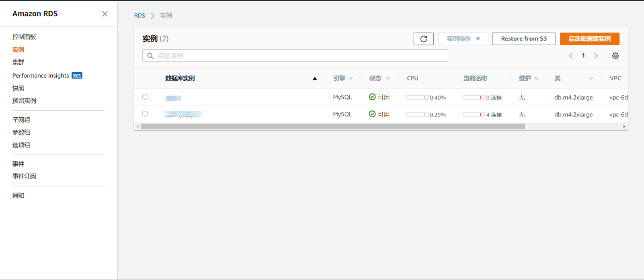Select the second MySQL instance radio button
This screenshot has width=644, height=280.
pos(145,114)
